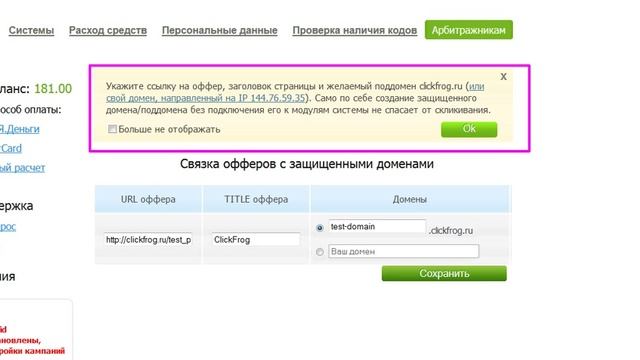Select the green Арбитражникам tab
This screenshot has width=640, height=360.
(469, 30)
